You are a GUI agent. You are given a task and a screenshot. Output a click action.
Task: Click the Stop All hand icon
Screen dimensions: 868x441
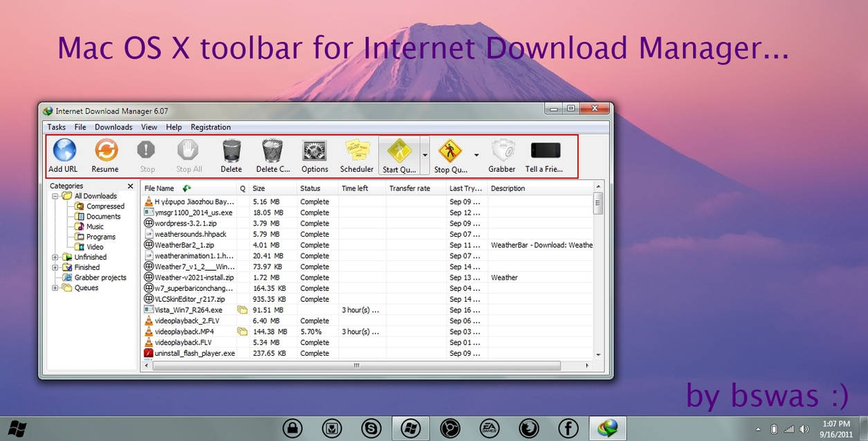(x=188, y=150)
